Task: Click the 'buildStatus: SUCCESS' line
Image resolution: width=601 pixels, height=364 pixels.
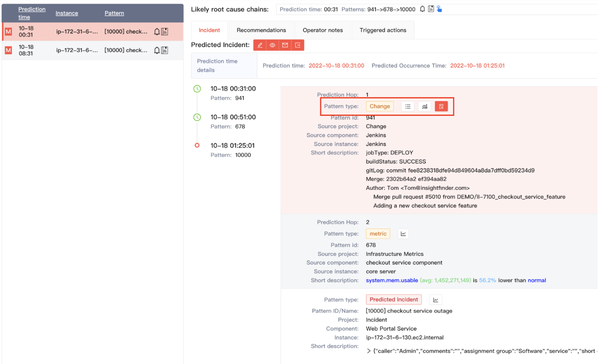Action: click(x=396, y=162)
